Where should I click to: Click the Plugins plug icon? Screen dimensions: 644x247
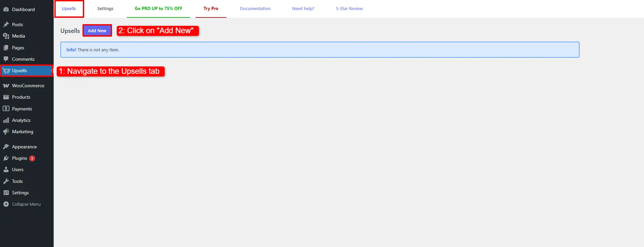point(6,158)
